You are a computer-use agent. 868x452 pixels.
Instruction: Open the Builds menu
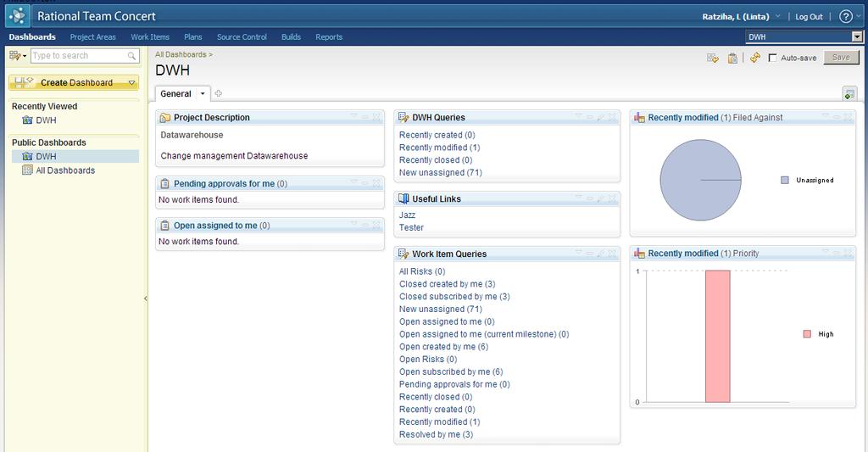tap(292, 37)
